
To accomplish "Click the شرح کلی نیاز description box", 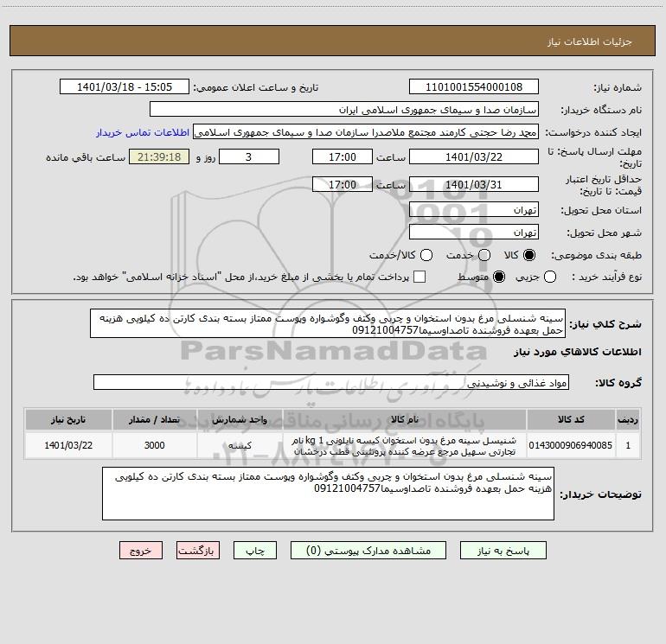I will [328, 324].
